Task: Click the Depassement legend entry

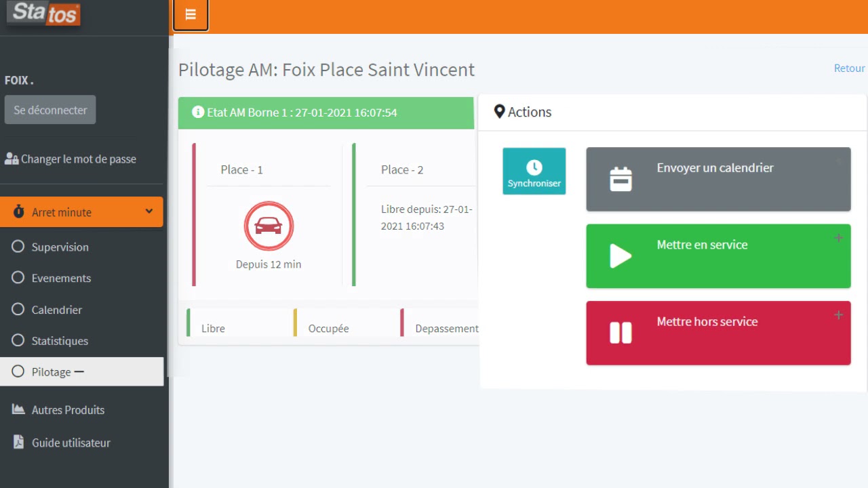Action: pos(447,328)
